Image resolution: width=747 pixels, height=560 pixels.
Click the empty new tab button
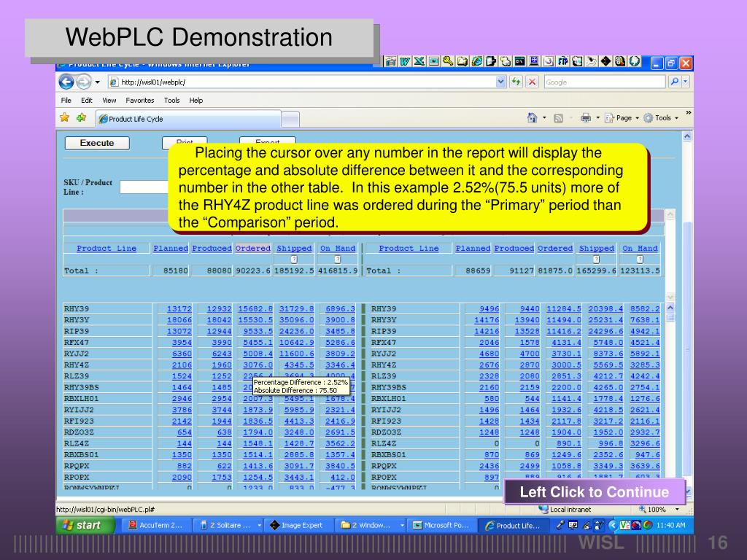coord(290,119)
